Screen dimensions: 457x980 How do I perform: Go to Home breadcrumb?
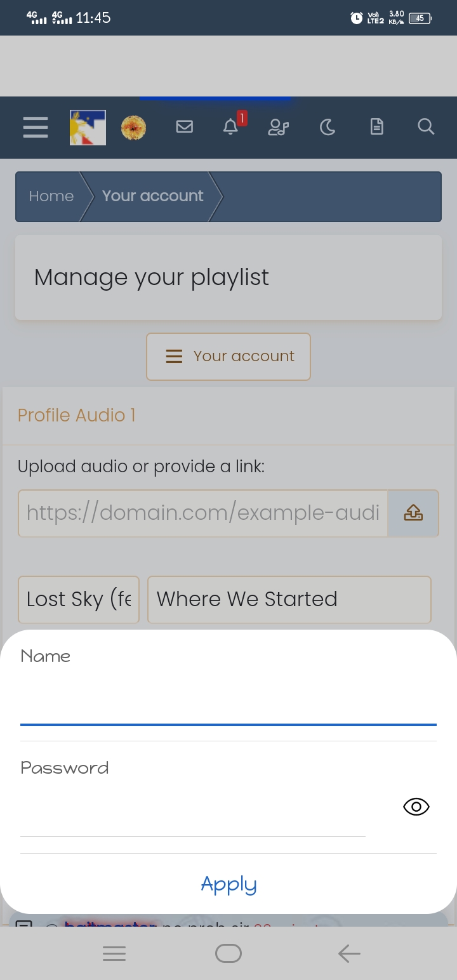51,196
